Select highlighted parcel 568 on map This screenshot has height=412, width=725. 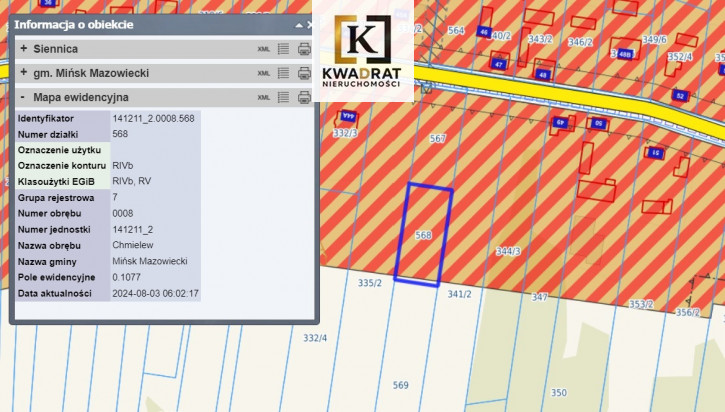click(424, 235)
